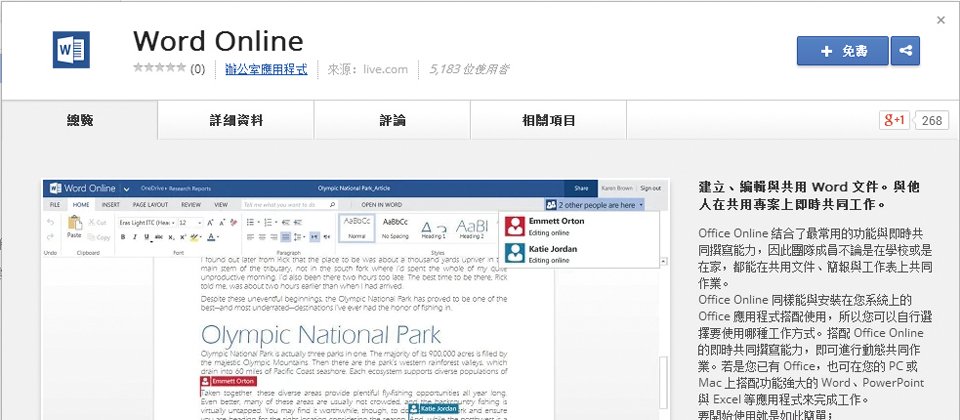This screenshot has height=420, width=960.
Task: Click the coauthors people icon
Action: (551, 205)
